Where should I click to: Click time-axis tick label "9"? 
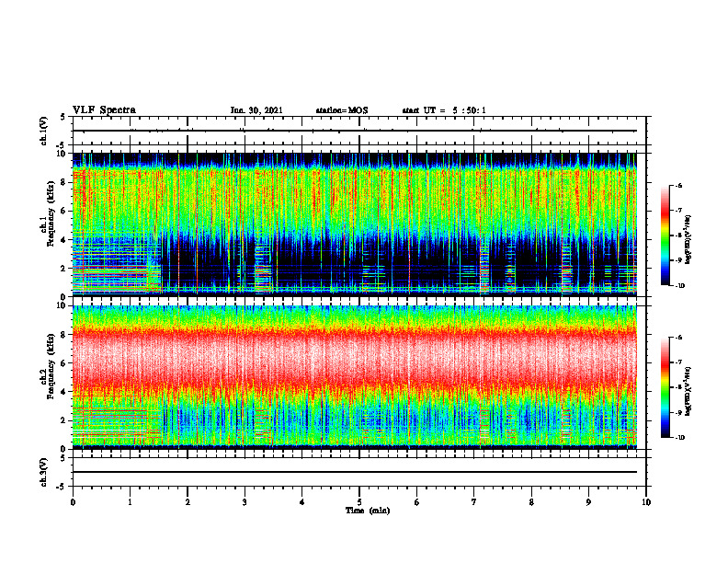click(x=588, y=502)
